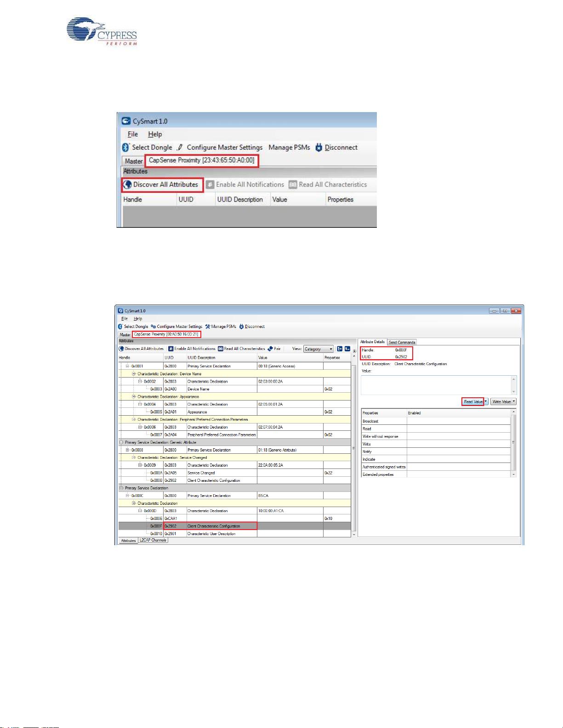Screen dimensions: 563x728
Task: Click the Disconnect plug icon in lower window
Action: (241, 327)
